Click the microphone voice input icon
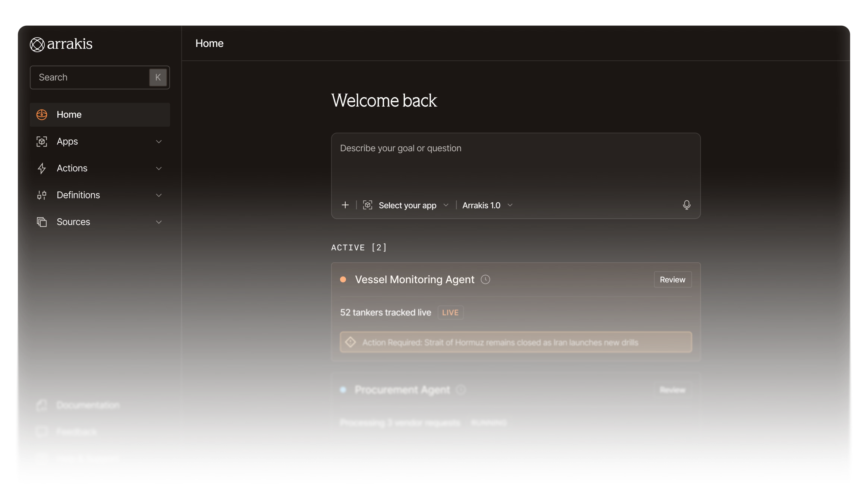 (x=687, y=205)
